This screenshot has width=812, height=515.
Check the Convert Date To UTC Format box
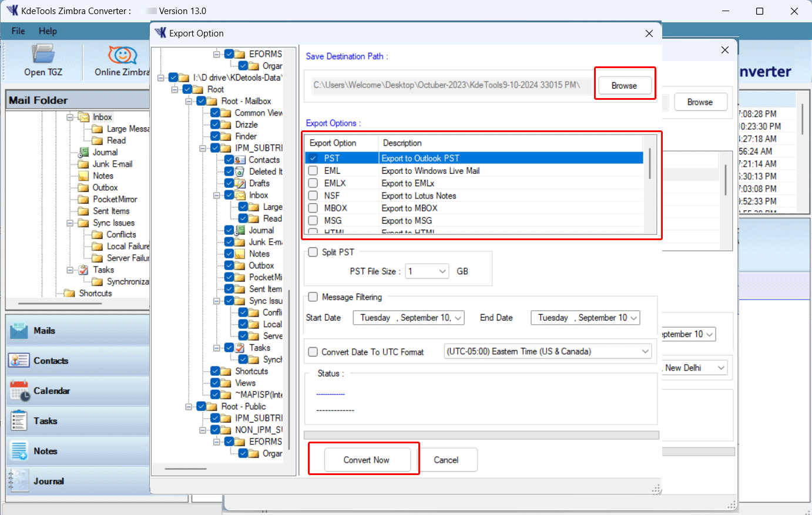pyautogui.click(x=312, y=352)
